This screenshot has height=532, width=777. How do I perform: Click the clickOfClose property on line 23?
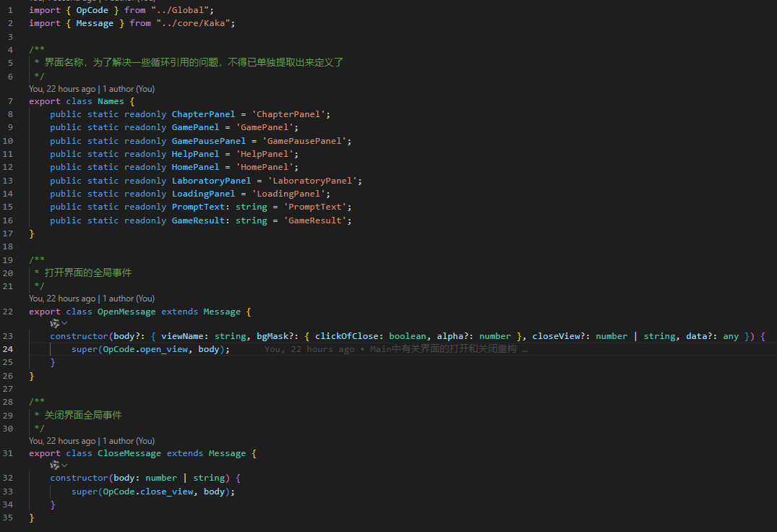(x=346, y=336)
